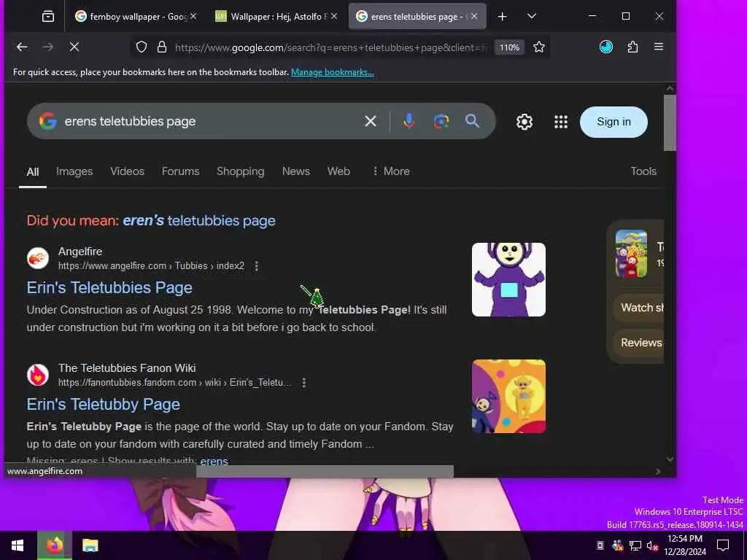Image resolution: width=747 pixels, height=560 pixels.
Task: Select the Videos search filter
Action: tap(127, 171)
